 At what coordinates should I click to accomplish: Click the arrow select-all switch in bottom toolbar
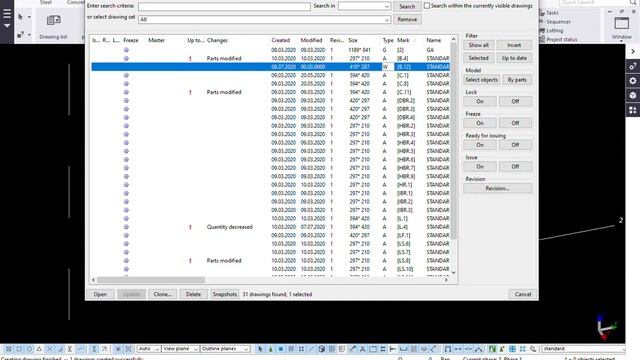(260, 349)
